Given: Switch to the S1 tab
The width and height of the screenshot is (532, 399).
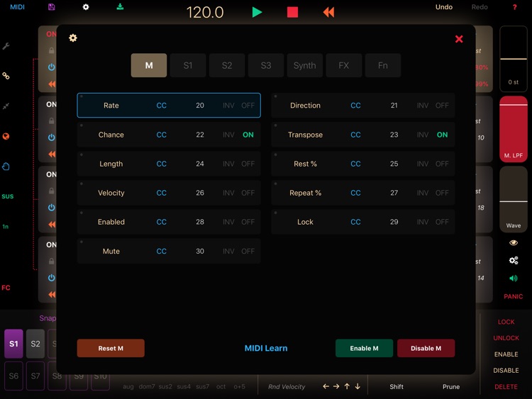Looking at the screenshot, I should pyautogui.click(x=188, y=65).
